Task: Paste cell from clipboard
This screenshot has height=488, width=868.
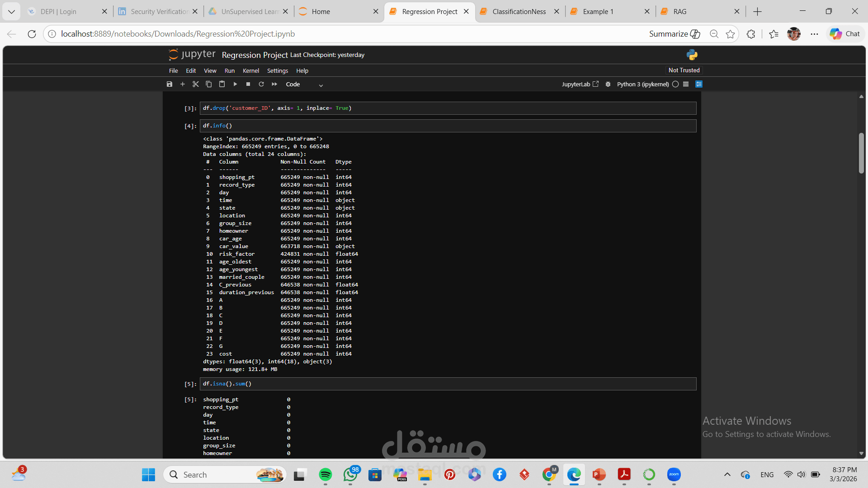Action: click(x=222, y=84)
